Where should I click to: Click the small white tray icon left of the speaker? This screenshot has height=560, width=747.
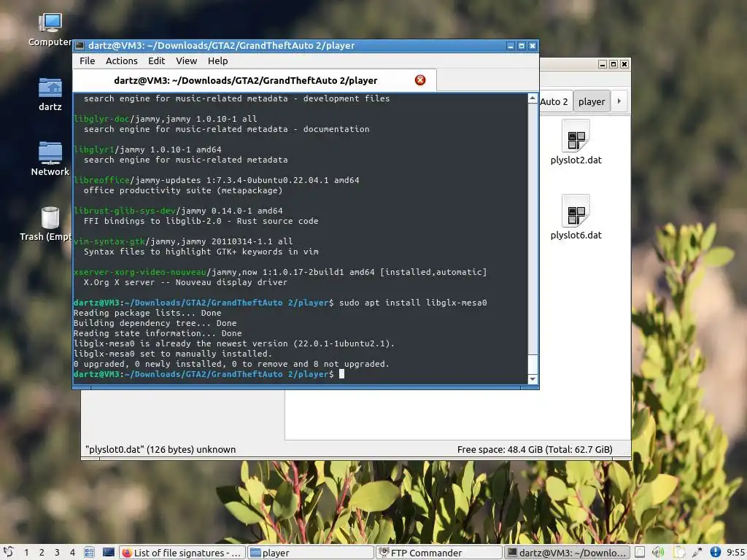640,553
